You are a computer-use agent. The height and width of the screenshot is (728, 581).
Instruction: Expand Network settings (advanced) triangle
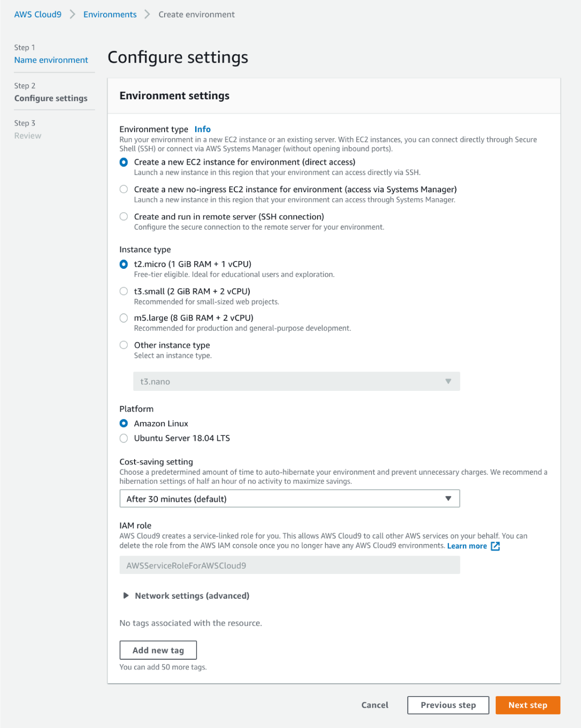point(126,595)
